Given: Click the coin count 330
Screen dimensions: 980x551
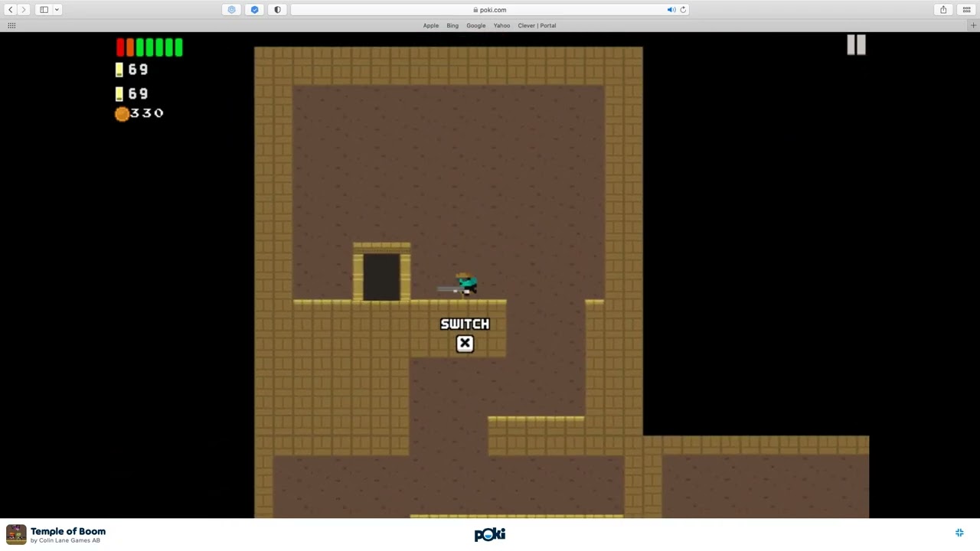Looking at the screenshot, I should click(147, 113).
